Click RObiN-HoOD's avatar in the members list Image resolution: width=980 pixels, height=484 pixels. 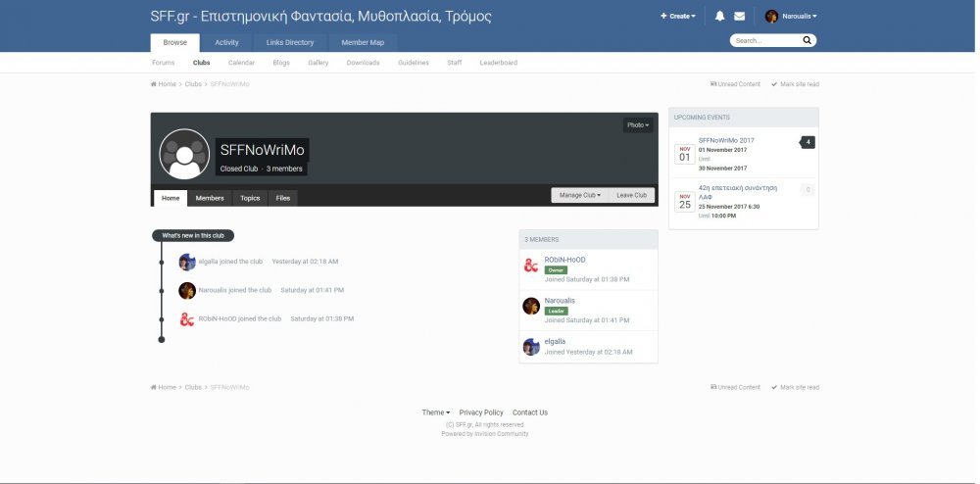click(x=531, y=266)
